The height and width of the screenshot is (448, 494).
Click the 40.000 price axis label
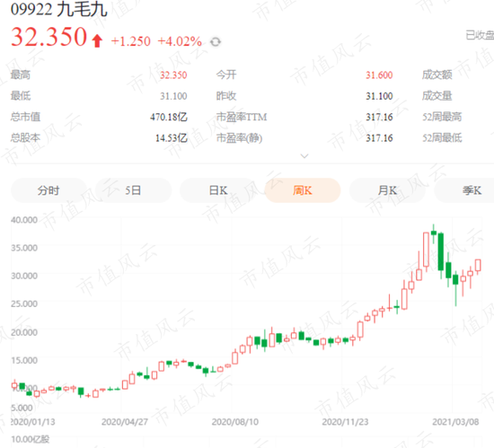point(24,220)
